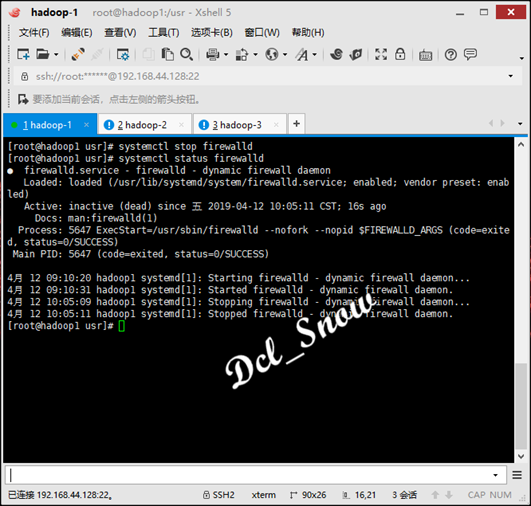
Task: Click the add-session arrow icon
Action: 23,99
